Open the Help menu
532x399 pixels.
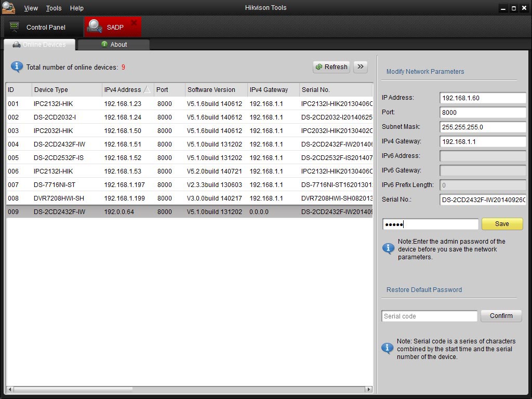pyautogui.click(x=77, y=8)
